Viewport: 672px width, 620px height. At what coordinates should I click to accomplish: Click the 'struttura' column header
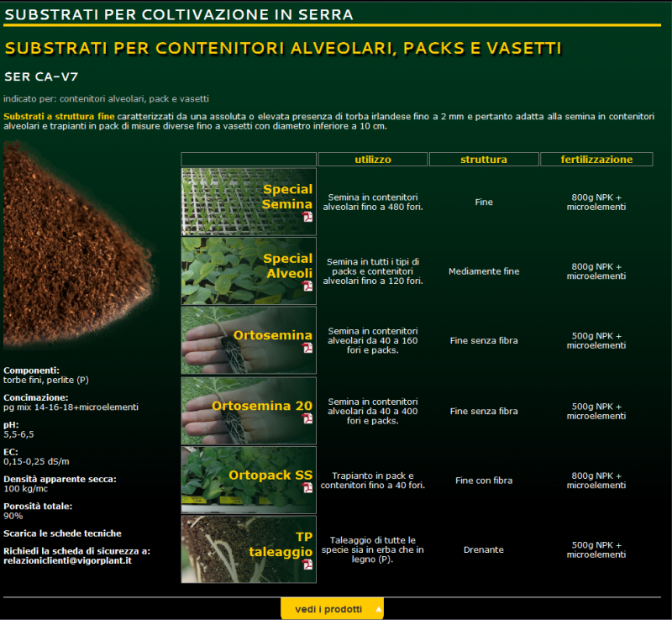(x=484, y=159)
